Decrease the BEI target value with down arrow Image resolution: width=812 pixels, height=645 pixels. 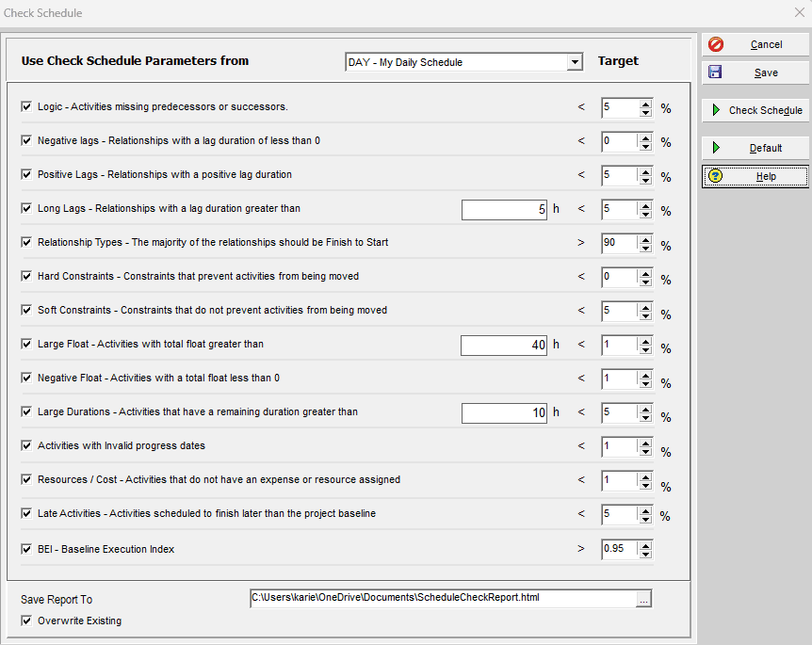645,554
